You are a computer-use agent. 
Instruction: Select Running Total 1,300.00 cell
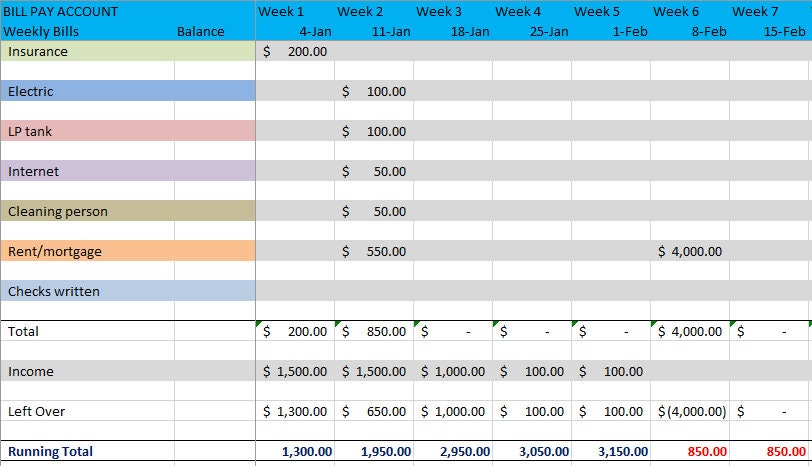[x=295, y=451]
